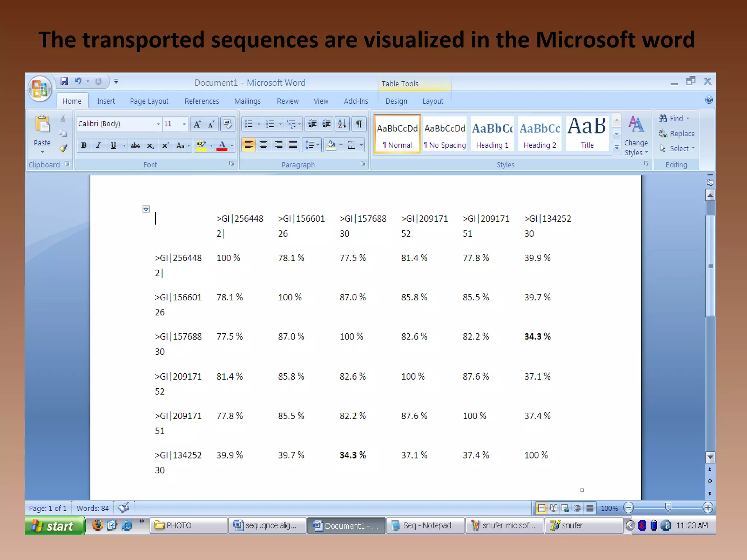
Task: Open Microsoft Word help question icon
Action: click(x=709, y=100)
